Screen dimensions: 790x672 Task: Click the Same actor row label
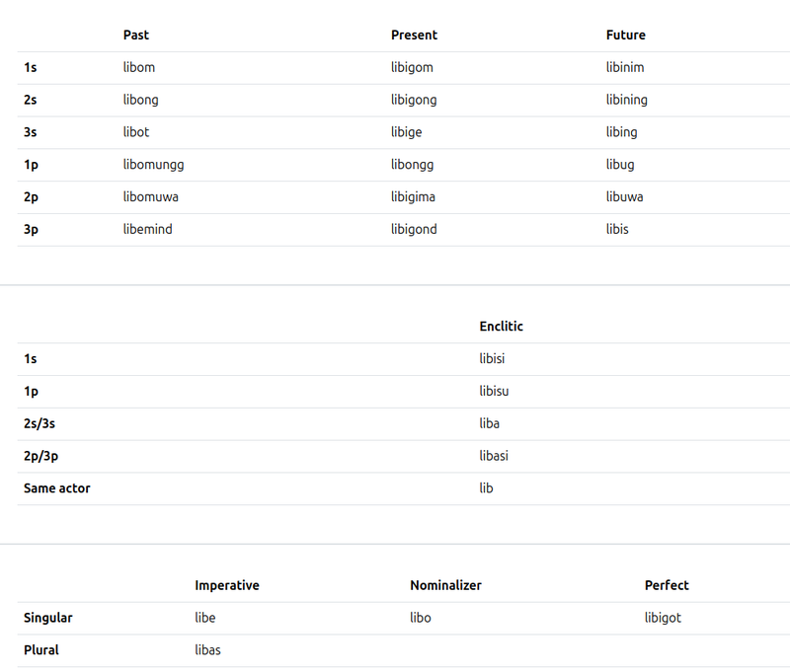pyautogui.click(x=57, y=488)
